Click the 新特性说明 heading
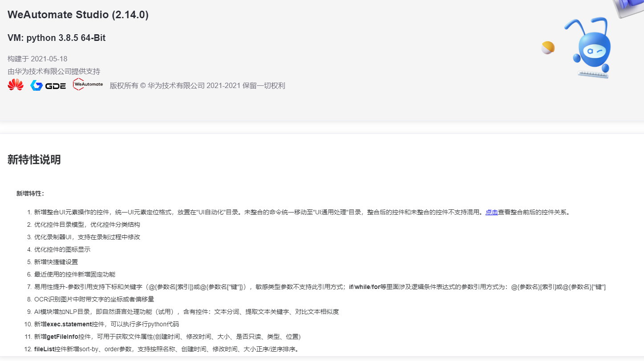The height and width of the screenshot is (361, 644). pos(34,160)
